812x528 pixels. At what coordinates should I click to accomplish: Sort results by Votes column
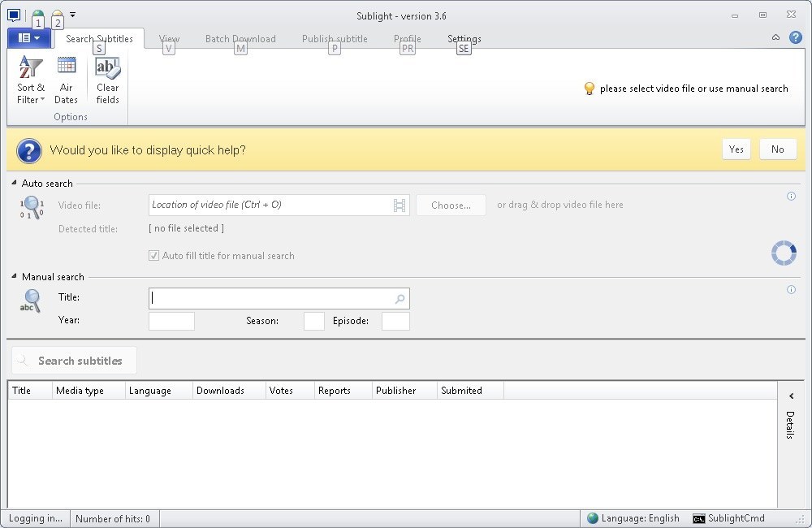pos(290,391)
